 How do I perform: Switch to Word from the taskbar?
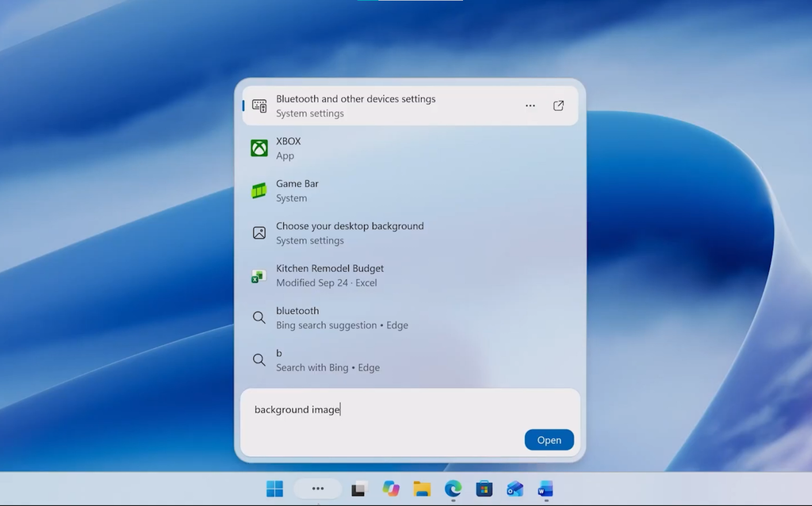point(546,489)
